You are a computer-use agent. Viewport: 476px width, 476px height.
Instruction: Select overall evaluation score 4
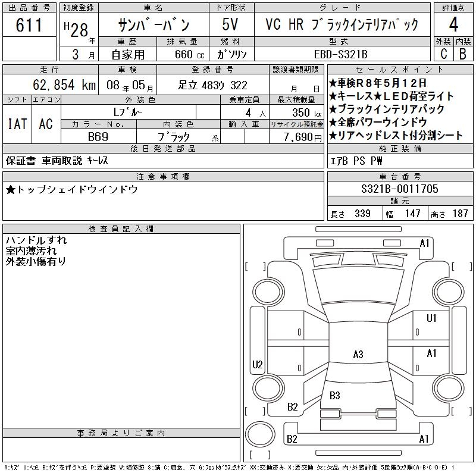[453, 24]
